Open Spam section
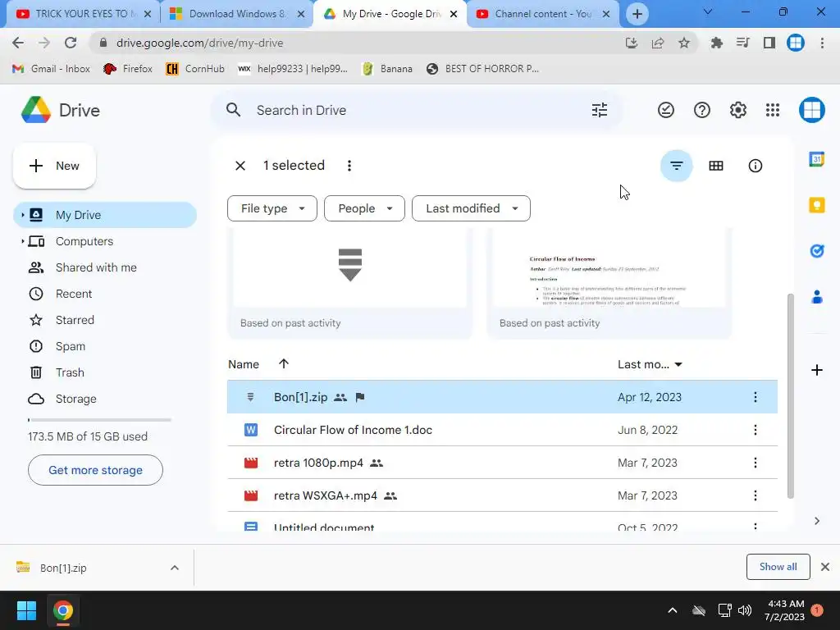840x630 pixels. [x=105, y=346]
